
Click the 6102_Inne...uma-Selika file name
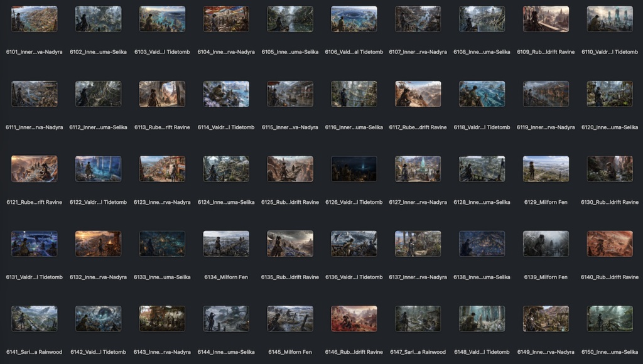[98, 52]
